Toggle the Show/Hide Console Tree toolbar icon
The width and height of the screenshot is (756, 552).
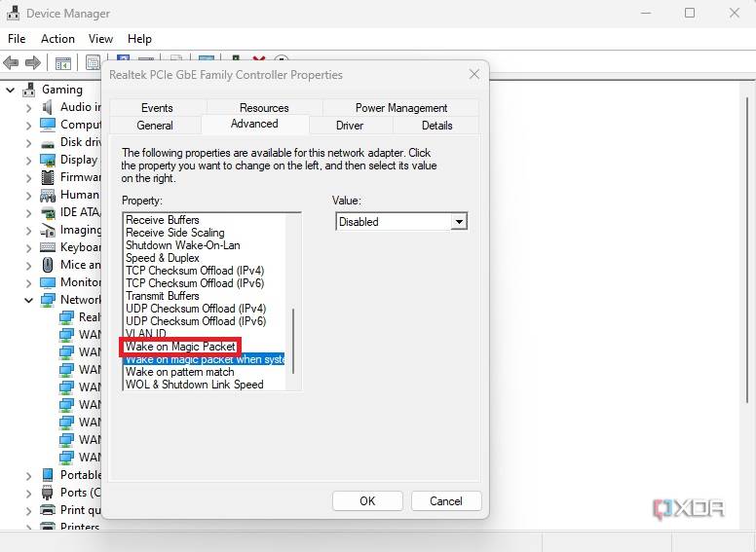62,63
